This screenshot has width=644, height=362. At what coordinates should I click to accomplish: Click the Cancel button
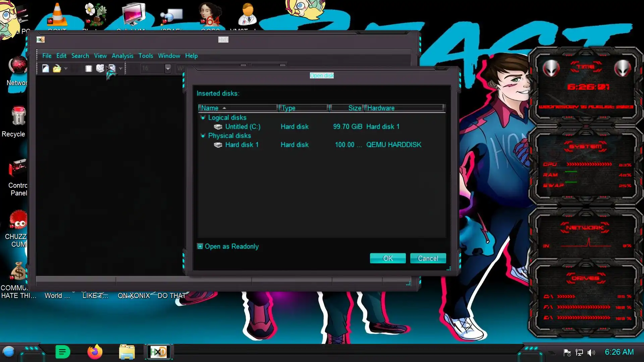coord(428,258)
